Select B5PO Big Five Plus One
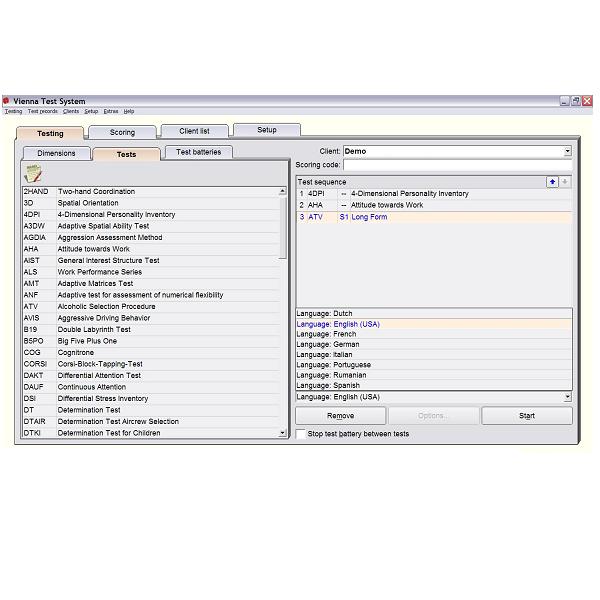The image size is (600, 600). click(151, 341)
